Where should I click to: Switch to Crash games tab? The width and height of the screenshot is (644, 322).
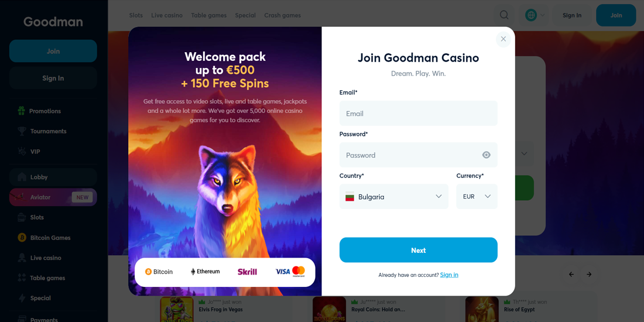pyautogui.click(x=282, y=15)
